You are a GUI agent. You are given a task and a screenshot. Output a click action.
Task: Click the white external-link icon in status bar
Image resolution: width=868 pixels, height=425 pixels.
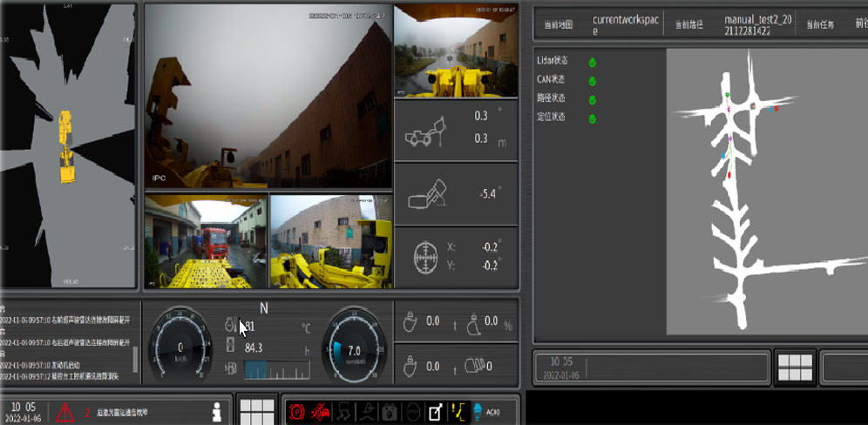[434, 412]
